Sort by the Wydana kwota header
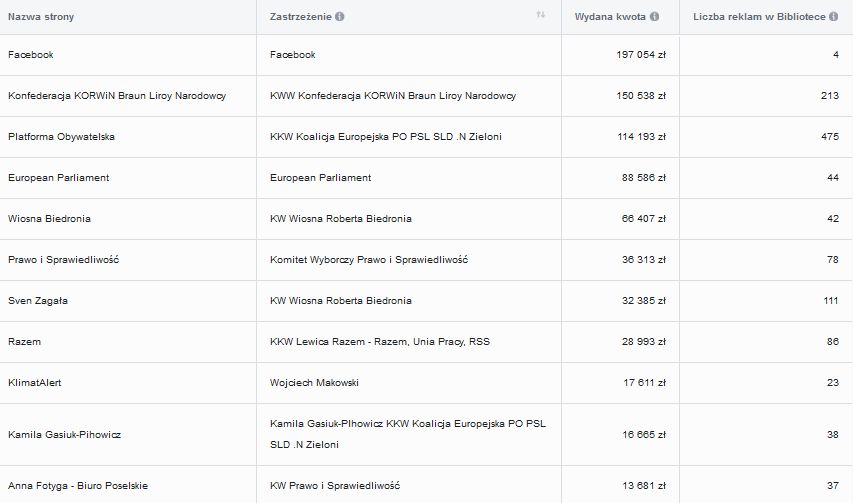Image resolution: width=853 pixels, height=503 pixels. [610, 17]
